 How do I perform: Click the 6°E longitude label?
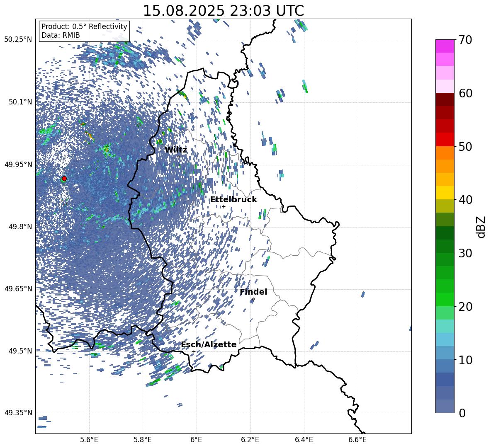coord(196,440)
